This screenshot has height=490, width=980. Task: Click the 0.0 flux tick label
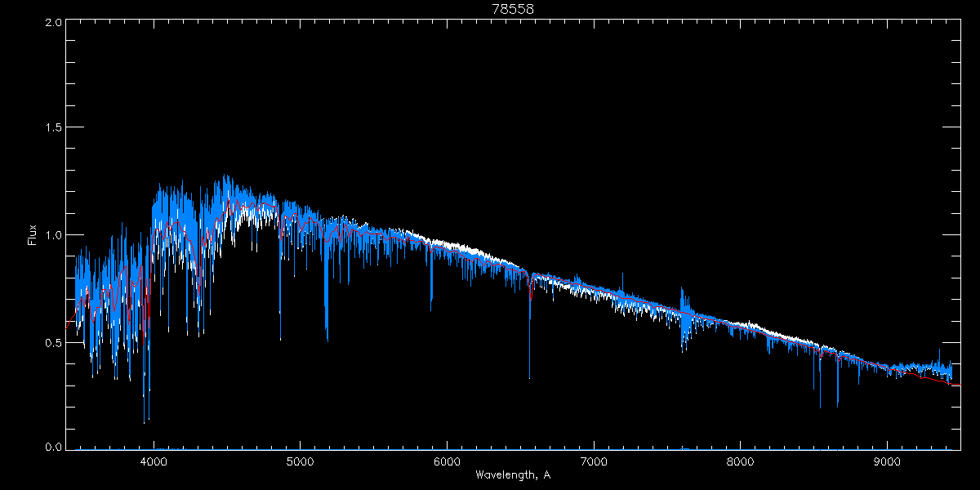click(52, 447)
